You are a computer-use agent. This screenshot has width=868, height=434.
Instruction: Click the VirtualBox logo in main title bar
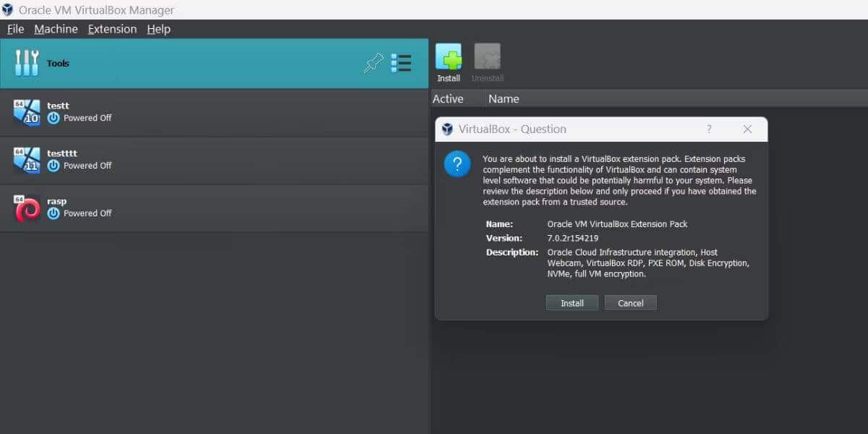point(8,10)
